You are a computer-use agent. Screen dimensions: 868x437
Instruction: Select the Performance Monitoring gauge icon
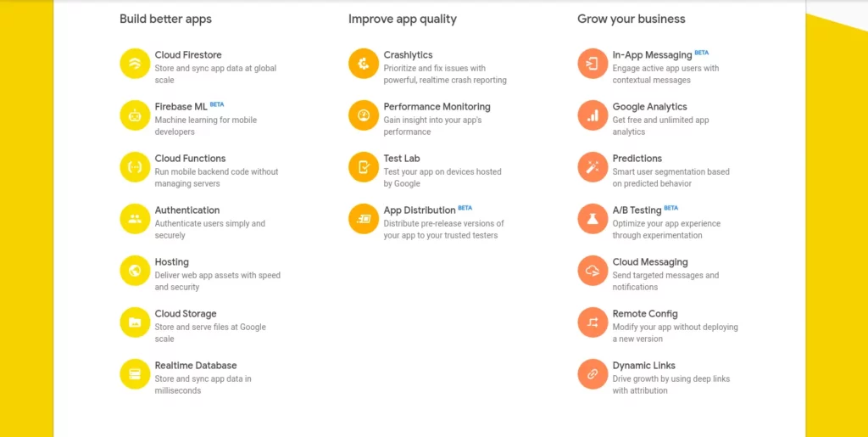(364, 115)
